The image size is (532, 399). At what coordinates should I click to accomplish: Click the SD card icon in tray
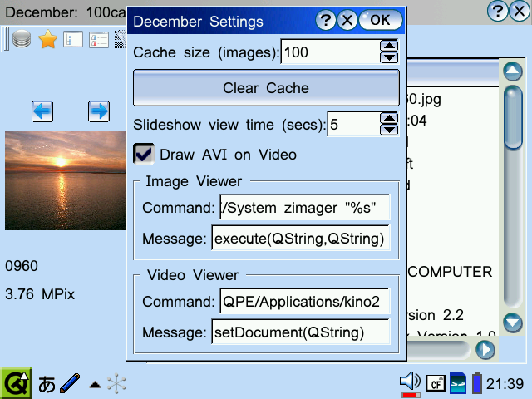coord(456,383)
